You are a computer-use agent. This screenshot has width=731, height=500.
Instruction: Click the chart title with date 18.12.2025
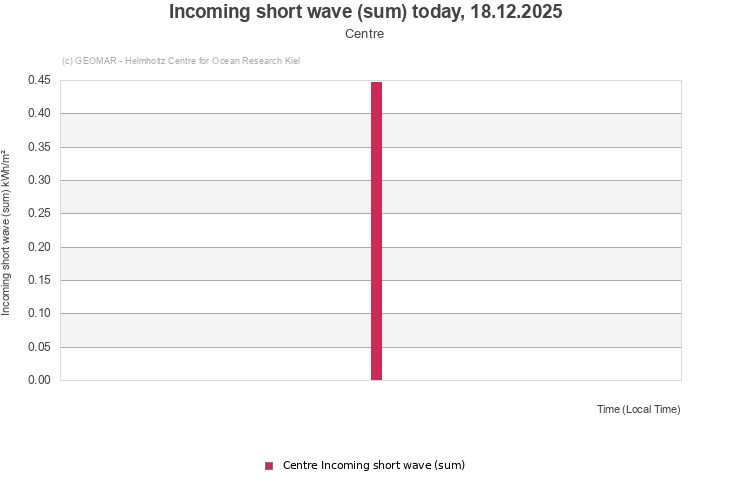point(365,12)
